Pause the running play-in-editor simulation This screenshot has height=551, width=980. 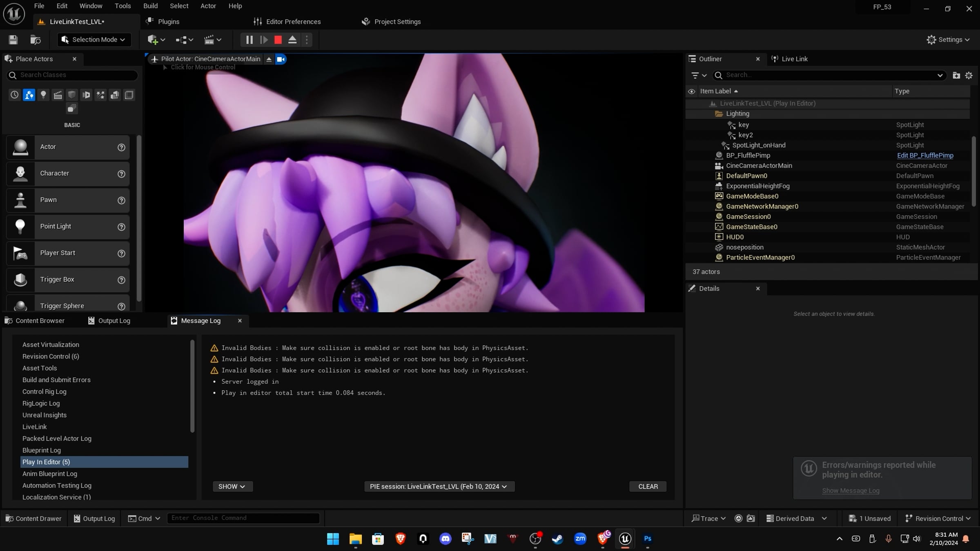[249, 40]
